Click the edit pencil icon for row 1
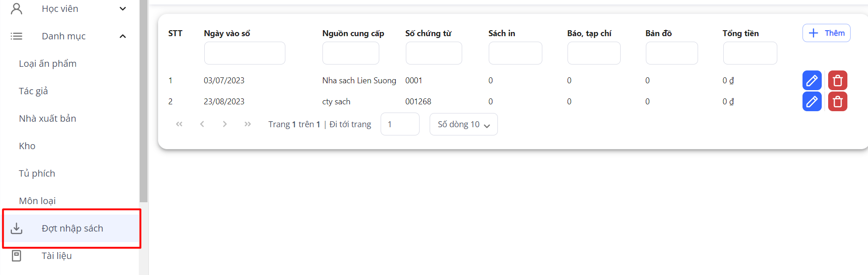Screen dimensions: 868x275 click(812, 81)
